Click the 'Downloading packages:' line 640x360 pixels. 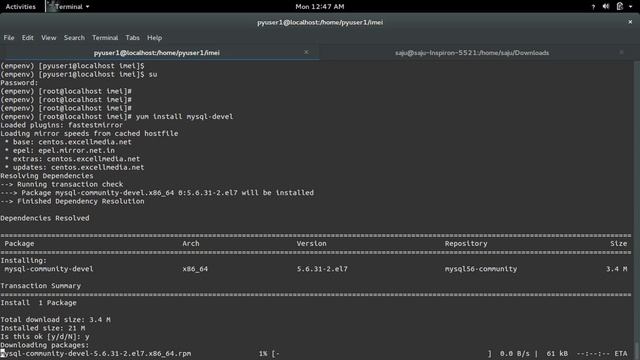pyautogui.click(x=44, y=345)
